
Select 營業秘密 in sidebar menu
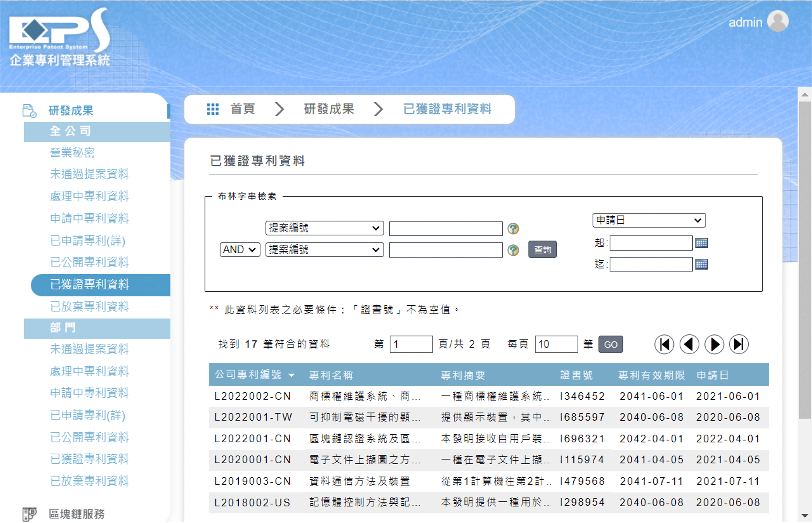coord(72,153)
